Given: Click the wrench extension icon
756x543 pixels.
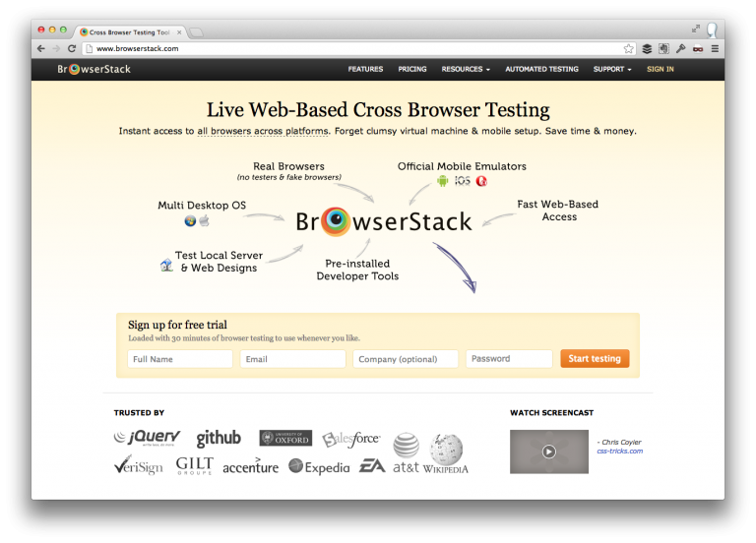Looking at the screenshot, I should tap(681, 48).
